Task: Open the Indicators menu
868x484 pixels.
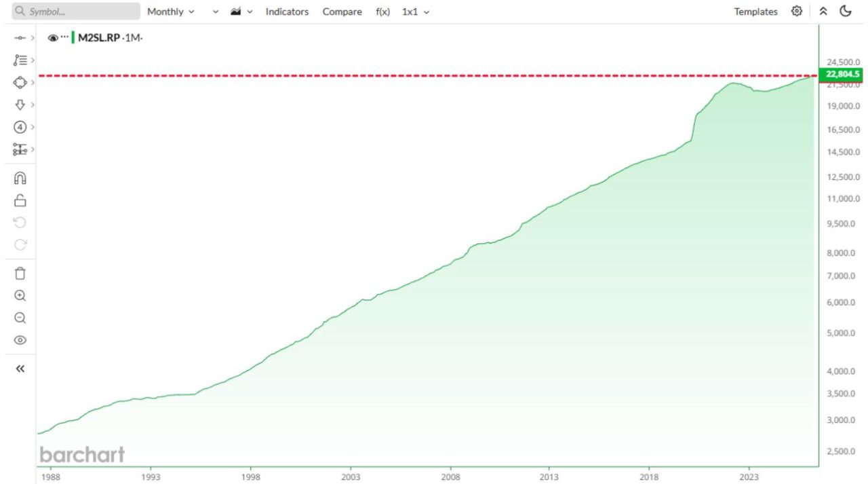Action: pos(287,12)
